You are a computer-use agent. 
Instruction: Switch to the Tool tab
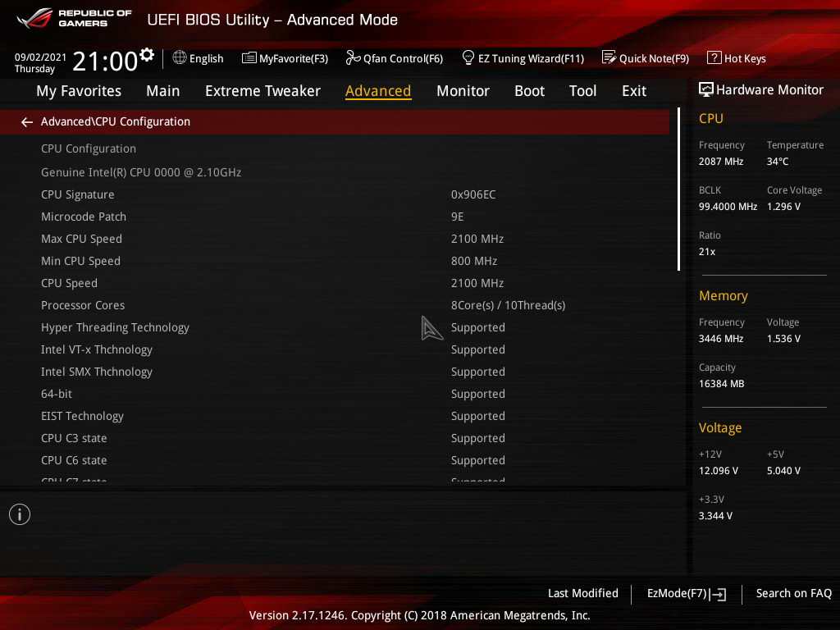coord(583,91)
